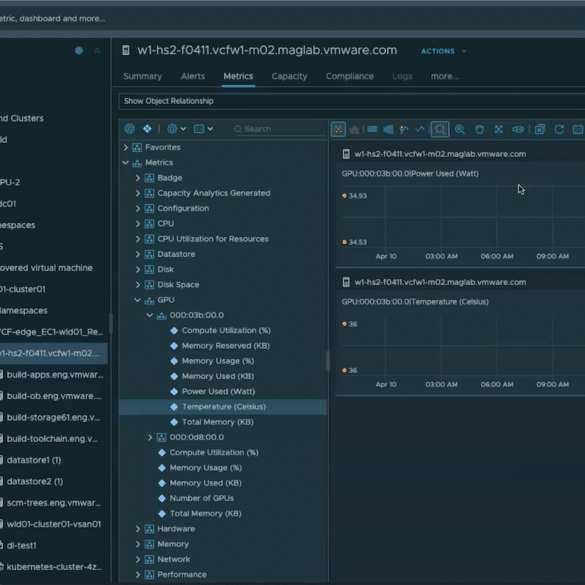Switch to the Alerts tab
Image resolution: width=585 pixels, height=585 pixels.
click(x=193, y=76)
